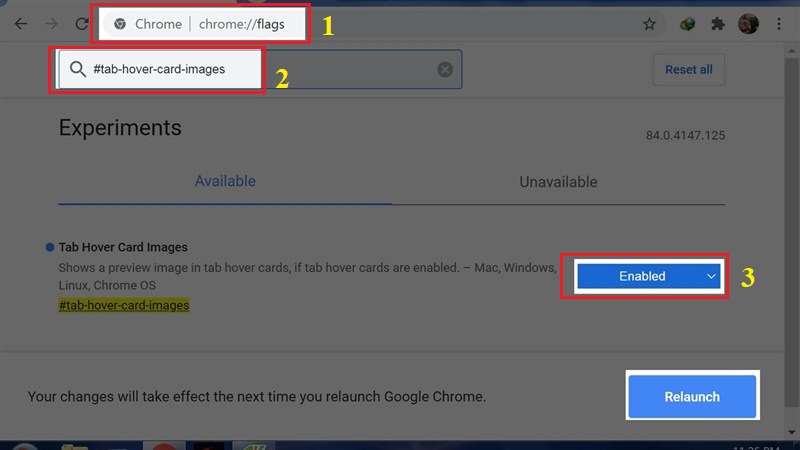Reload the page with the refresh icon
Image resolution: width=800 pixels, height=450 pixels.
(x=82, y=23)
